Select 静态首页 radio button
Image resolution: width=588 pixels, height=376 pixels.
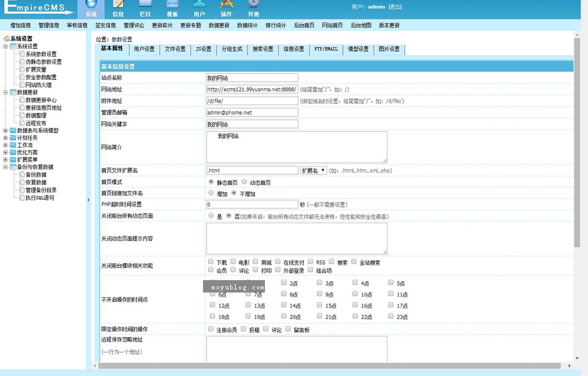click(211, 182)
